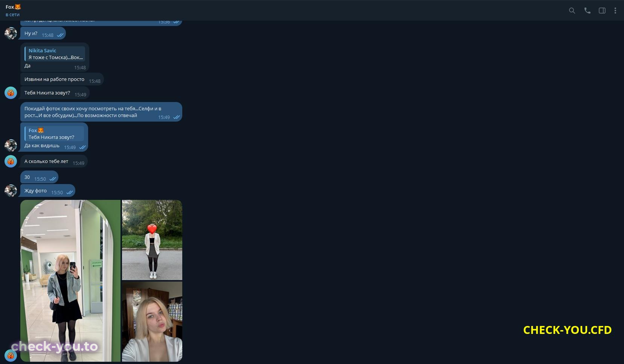Screen dimensions: 624x364
Task: Click the avatar beside "Да как видишь"
Action: (11, 145)
